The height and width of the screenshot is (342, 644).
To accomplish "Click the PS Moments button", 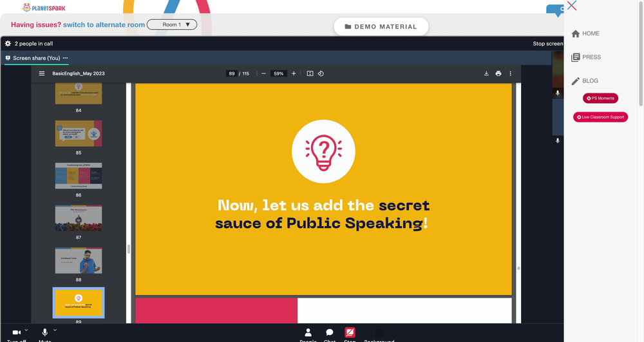I will 600,98.
